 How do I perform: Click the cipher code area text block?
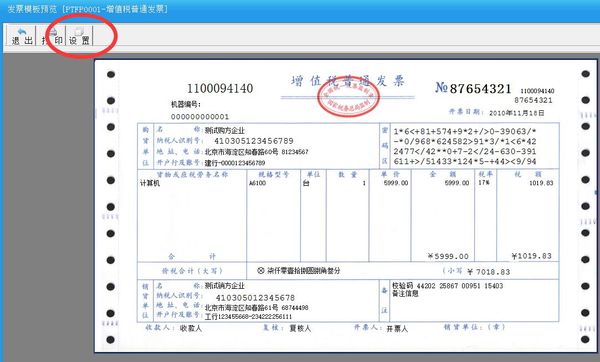click(465, 146)
